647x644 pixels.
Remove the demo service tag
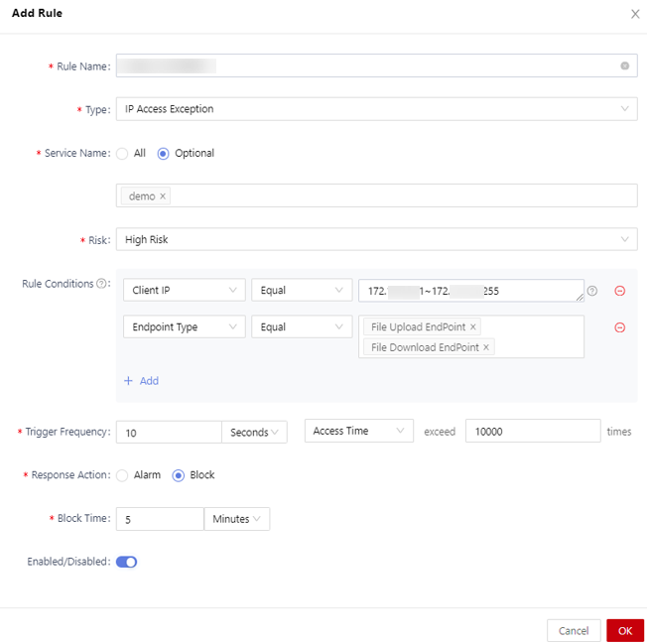(163, 195)
